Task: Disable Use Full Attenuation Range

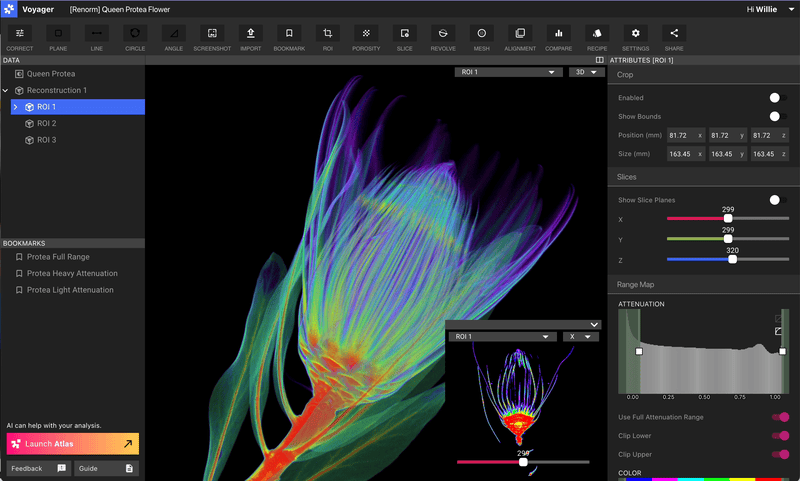Action: (780, 417)
